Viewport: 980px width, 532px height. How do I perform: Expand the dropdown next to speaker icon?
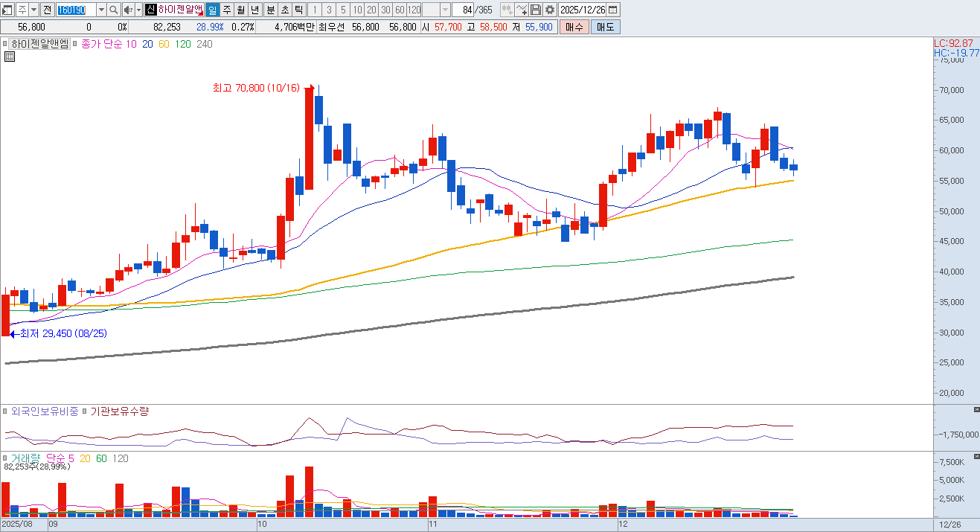138,10
